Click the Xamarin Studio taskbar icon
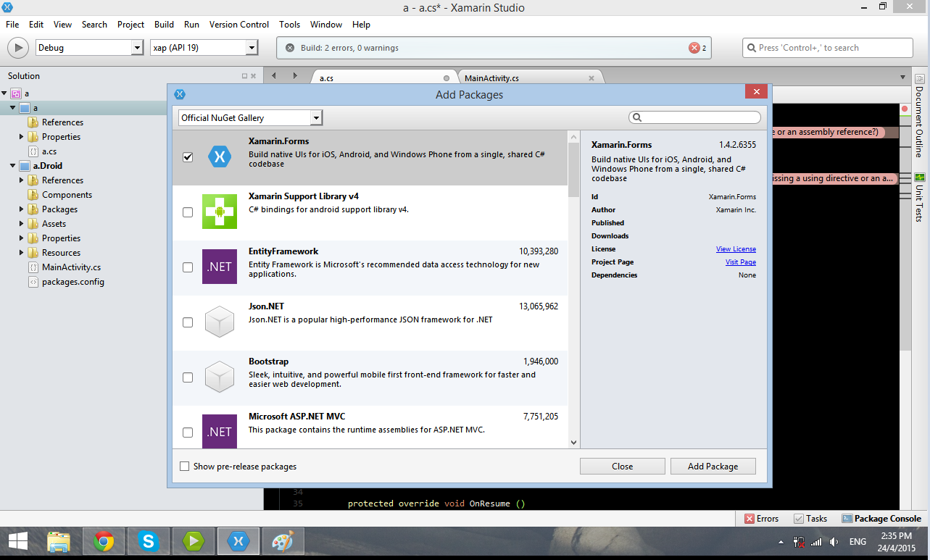Image resolution: width=930 pixels, height=560 pixels. [x=238, y=541]
